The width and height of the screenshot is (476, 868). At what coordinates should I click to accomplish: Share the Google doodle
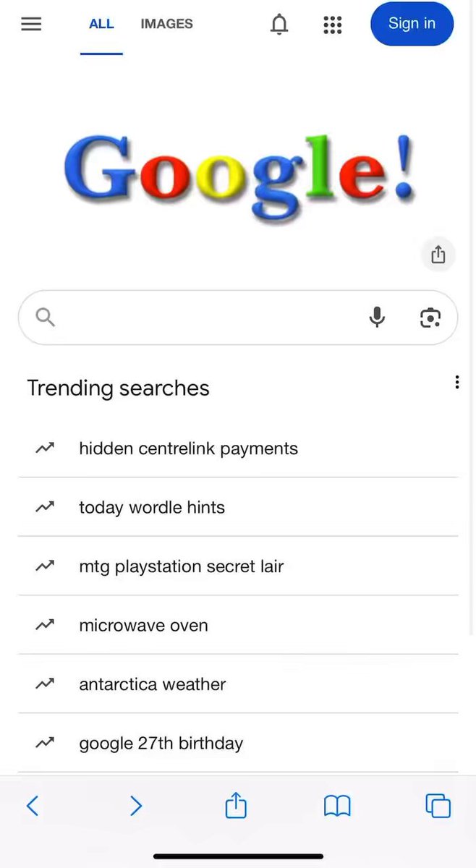pos(438,255)
